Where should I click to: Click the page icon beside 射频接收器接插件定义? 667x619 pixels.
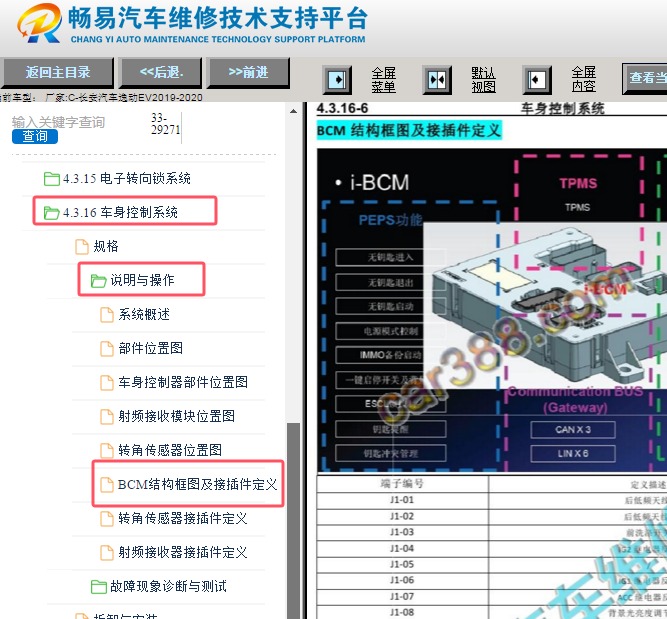click(x=107, y=553)
